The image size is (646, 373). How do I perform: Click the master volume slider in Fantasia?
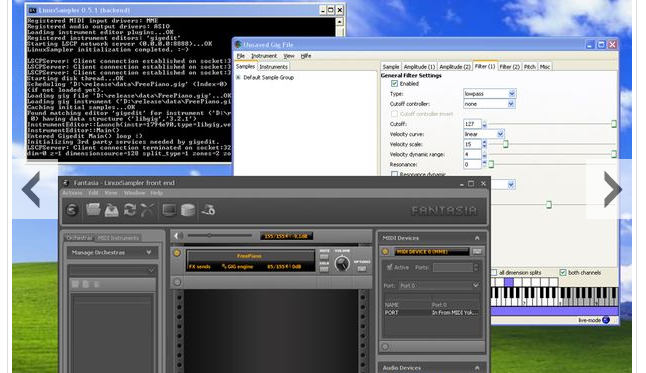[x=219, y=236]
